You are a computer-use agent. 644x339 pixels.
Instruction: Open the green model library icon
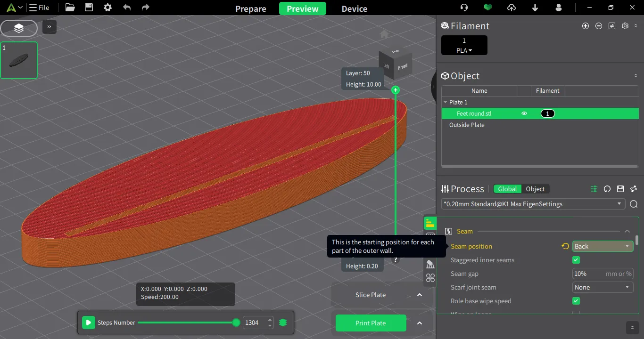click(488, 8)
